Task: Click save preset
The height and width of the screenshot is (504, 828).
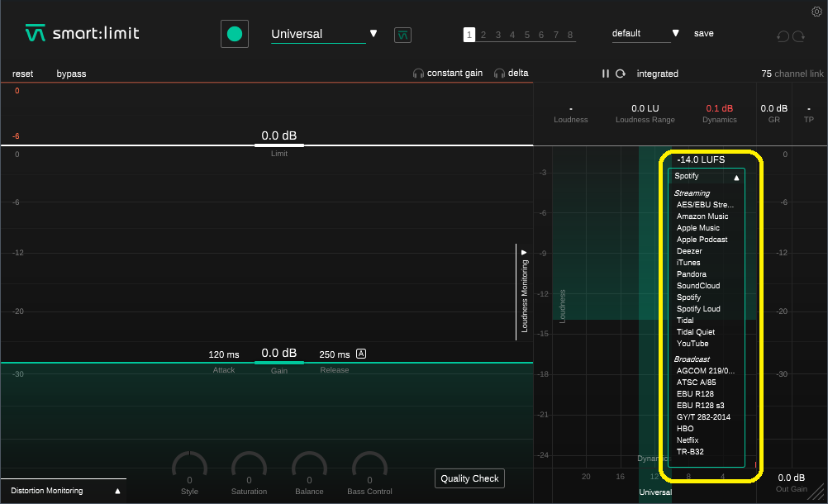Action: point(703,33)
